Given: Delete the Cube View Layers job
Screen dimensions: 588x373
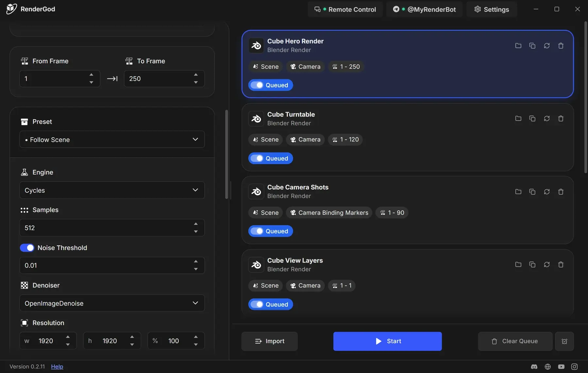Looking at the screenshot, I should point(561,265).
